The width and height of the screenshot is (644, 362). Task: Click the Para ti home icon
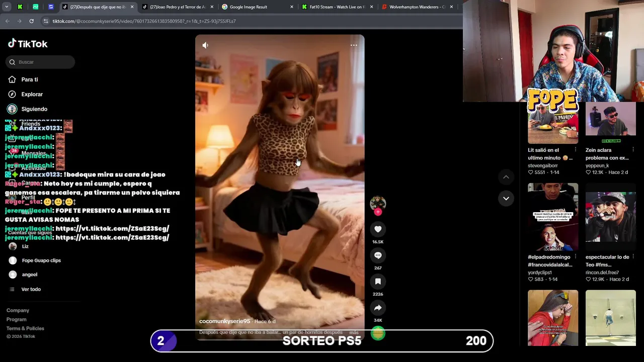12,79
